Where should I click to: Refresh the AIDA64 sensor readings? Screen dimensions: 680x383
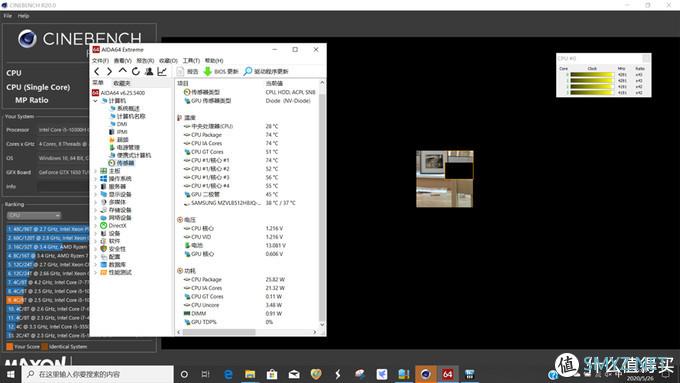pos(136,72)
